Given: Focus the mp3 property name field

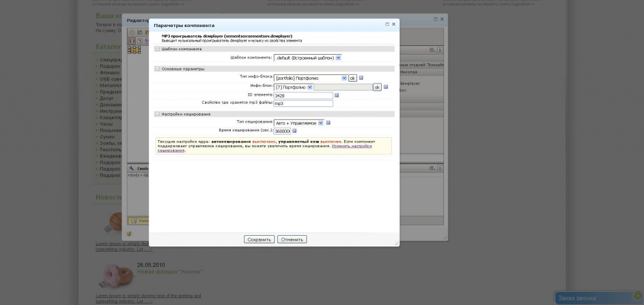Looking at the screenshot, I should (303, 103).
